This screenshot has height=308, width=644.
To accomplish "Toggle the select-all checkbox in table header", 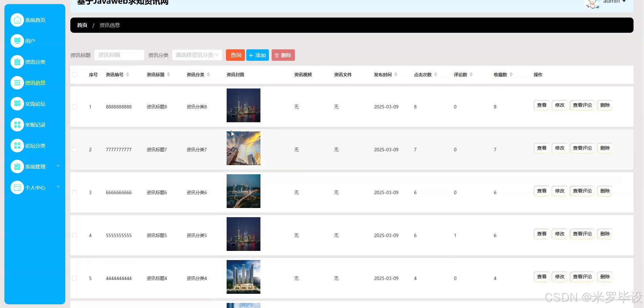I will coord(74,75).
